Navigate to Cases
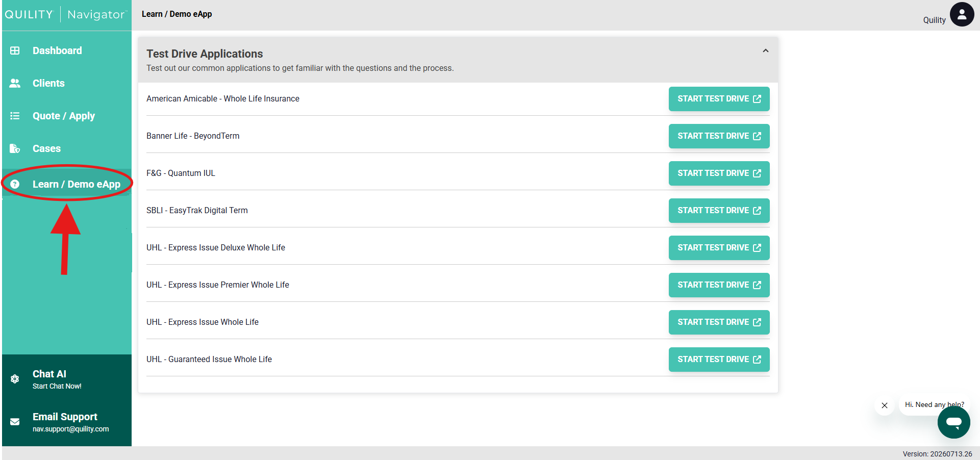 (67, 148)
